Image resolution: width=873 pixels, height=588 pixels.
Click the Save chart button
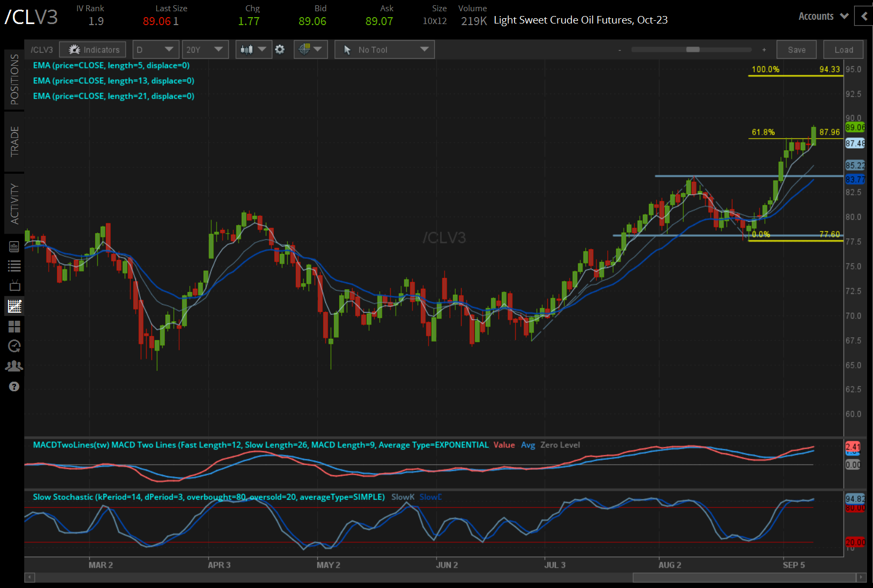pos(796,49)
